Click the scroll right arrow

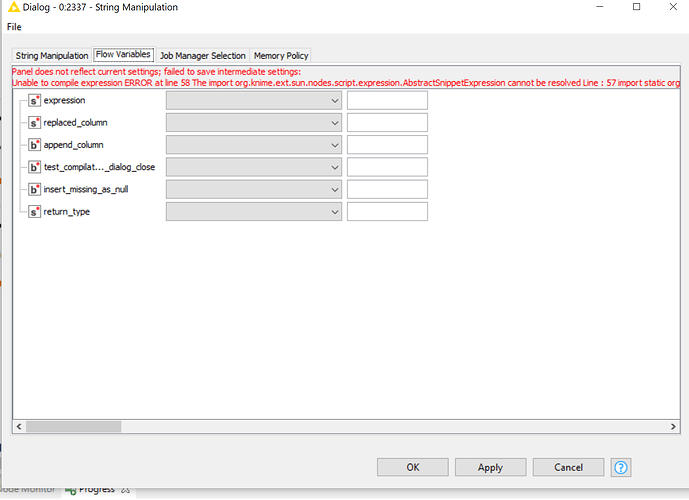(673, 427)
